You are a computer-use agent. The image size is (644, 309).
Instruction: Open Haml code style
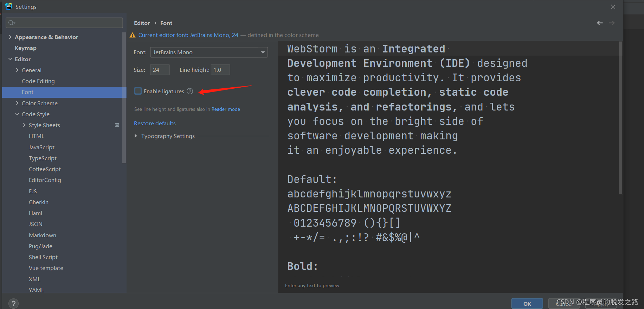(36, 213)
